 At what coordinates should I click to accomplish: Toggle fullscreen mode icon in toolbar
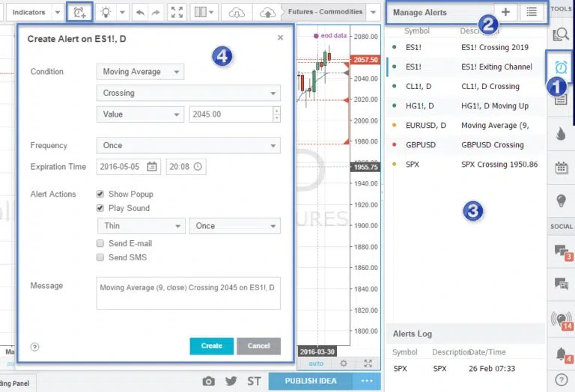[x=177, y=13]
